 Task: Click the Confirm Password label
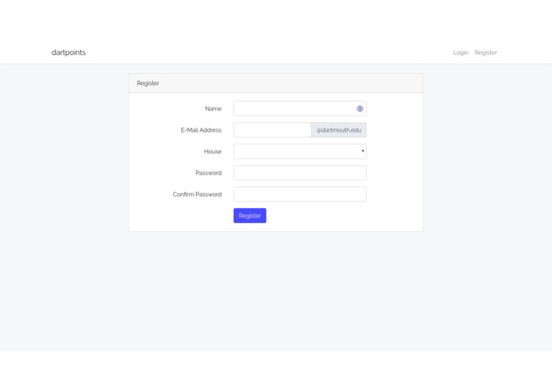197,194
